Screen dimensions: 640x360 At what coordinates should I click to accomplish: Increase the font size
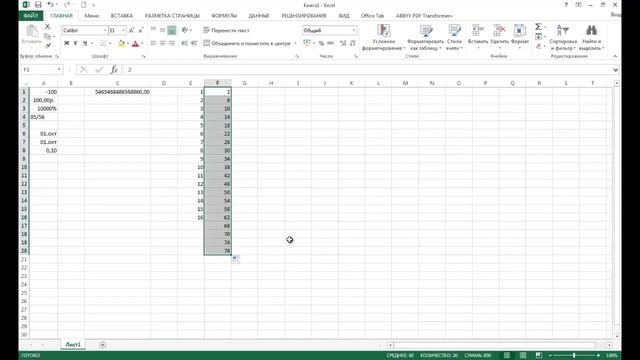131,31
